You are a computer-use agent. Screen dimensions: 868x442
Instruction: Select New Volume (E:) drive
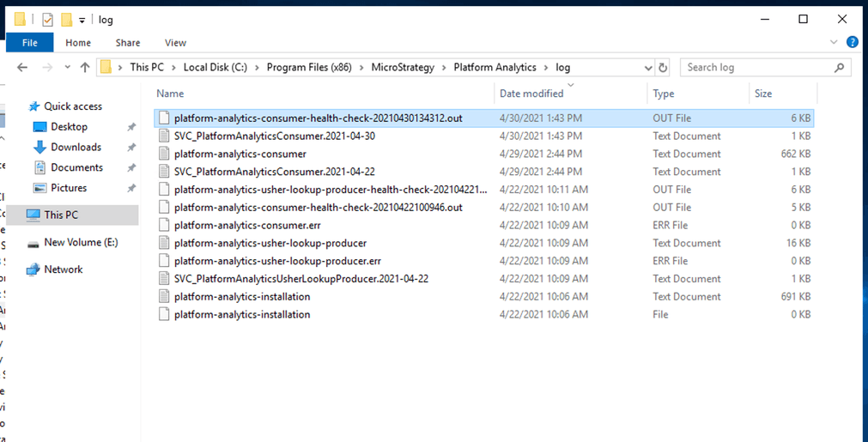(81, 242)
